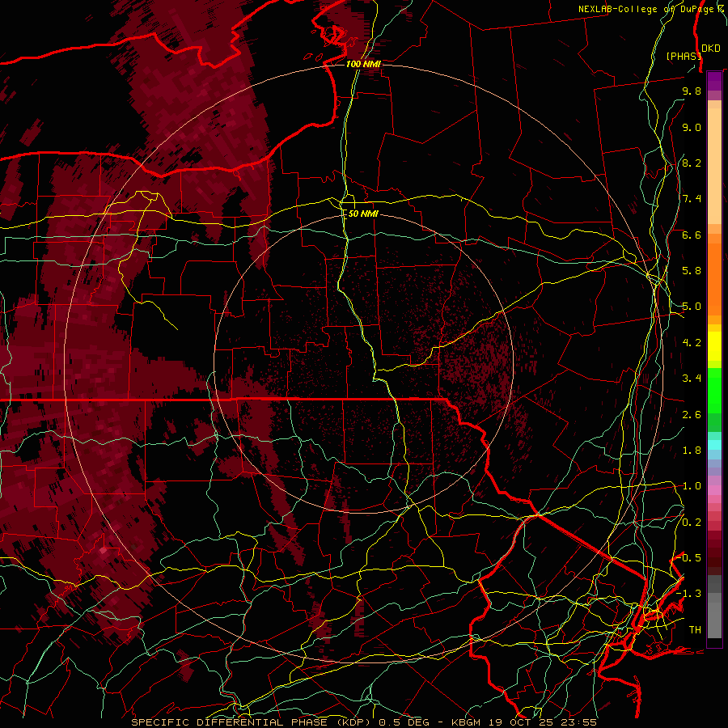Click the 8.2 scale value
Image resolution: width=728 pixels, height=728 pixels.
point(692,163)
